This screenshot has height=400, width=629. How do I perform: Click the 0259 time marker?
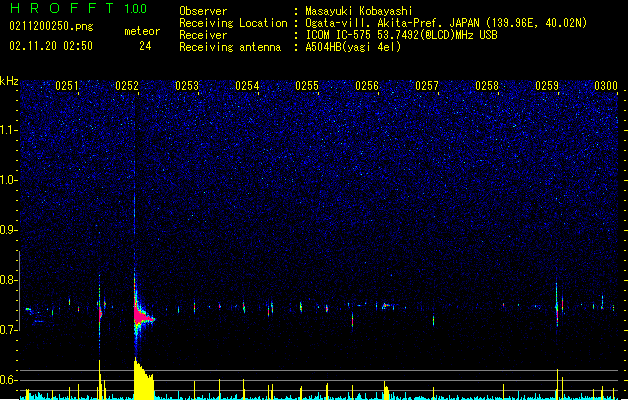click(x=547, y=86)
